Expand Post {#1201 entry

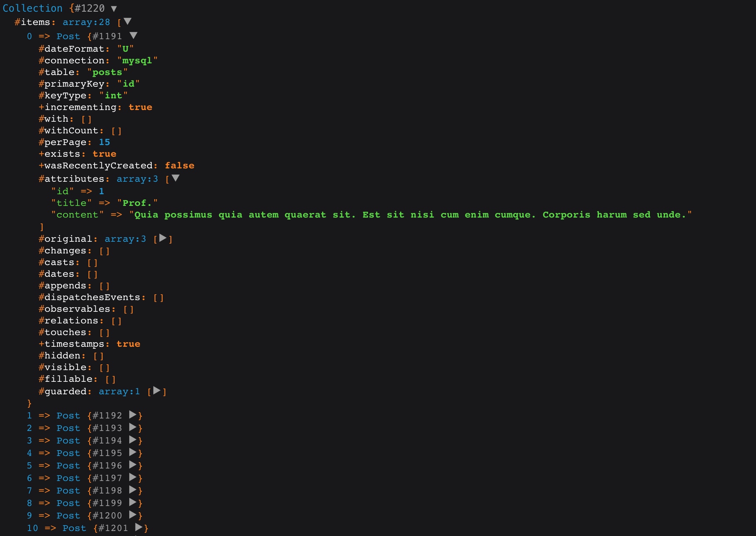pos(139,527)
